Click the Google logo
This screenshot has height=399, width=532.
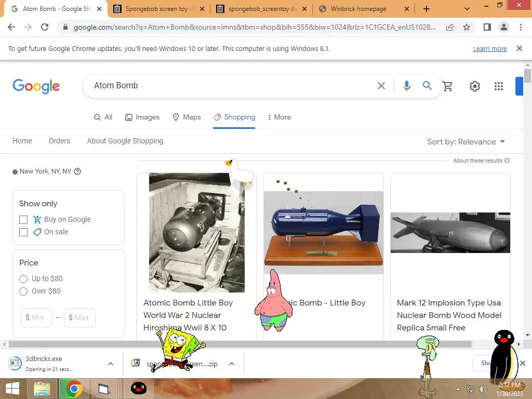click(x=36, y=86)
